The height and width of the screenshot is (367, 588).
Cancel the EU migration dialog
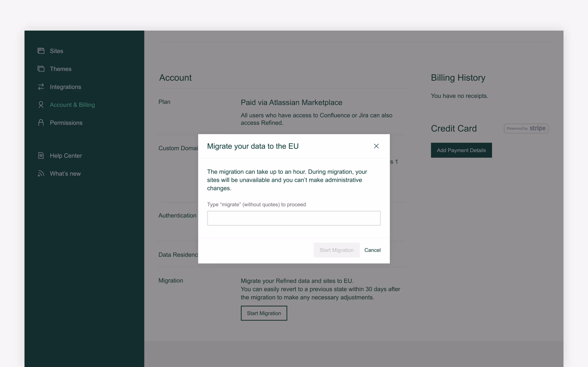click(x=372, y=250)
